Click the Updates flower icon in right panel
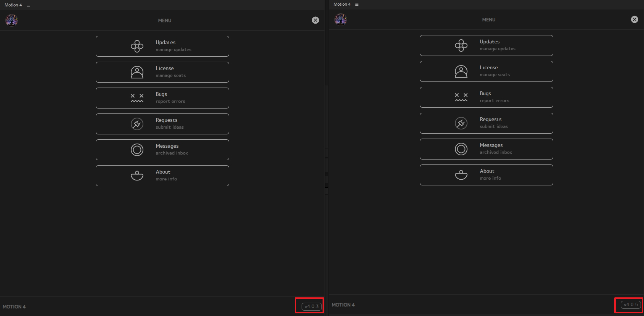The image size is (644, 316). click(461, 45)
